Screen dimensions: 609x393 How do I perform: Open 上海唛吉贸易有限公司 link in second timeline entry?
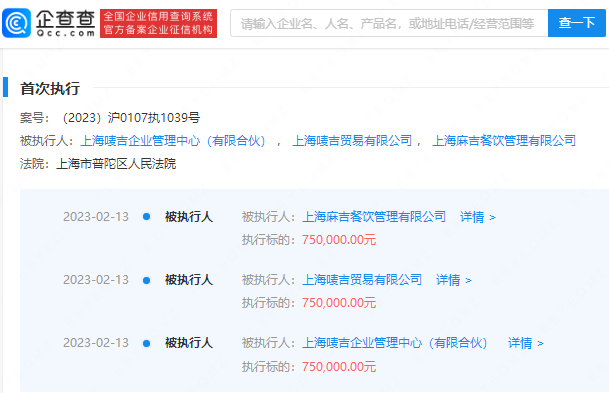coord(362,280)
